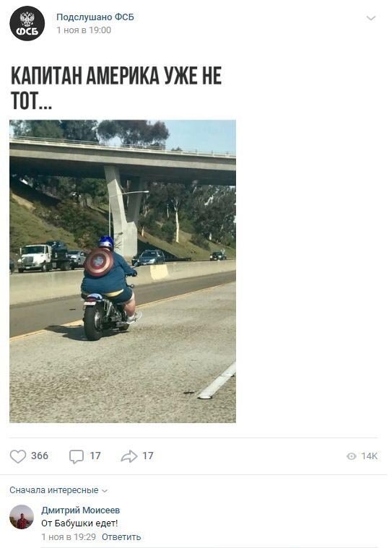
Task: Click the like count 366
Action: [x=40, y=456]
